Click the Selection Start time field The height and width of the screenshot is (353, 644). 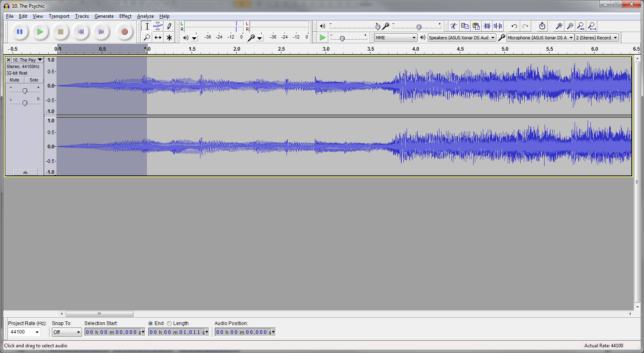pyautogui.click(x=115, y=332)
